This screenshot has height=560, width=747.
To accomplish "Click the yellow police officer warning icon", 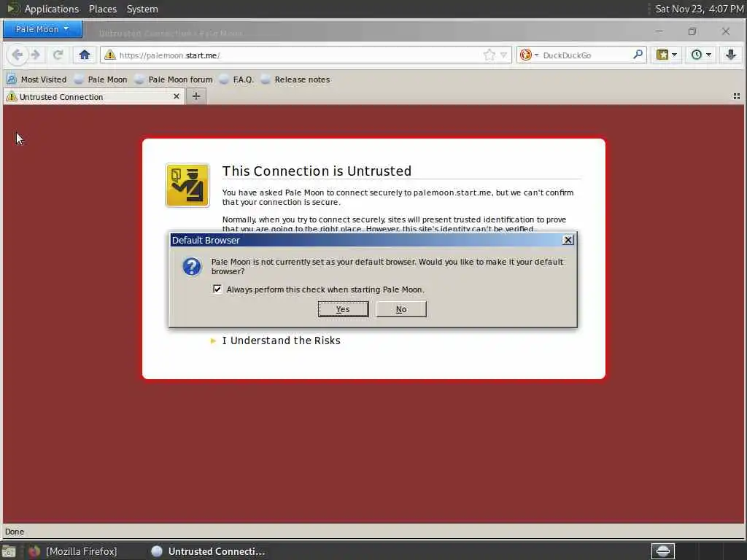I will click(187, 185).
